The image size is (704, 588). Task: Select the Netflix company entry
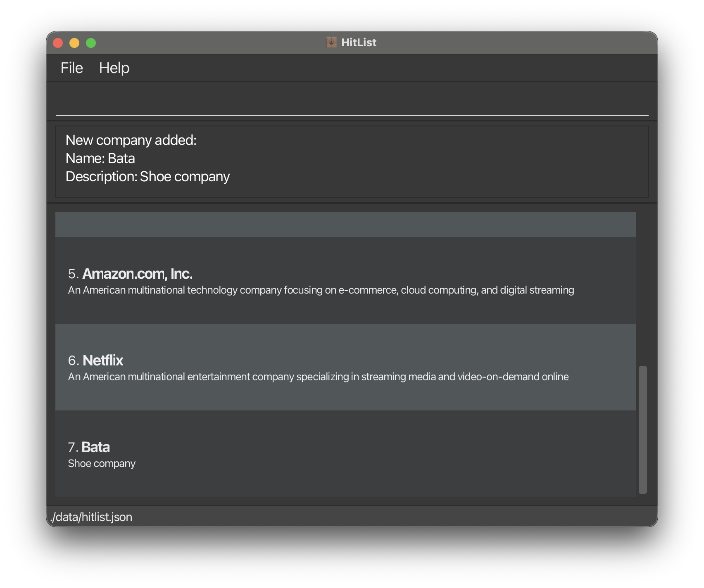click(x=346, y=367)
